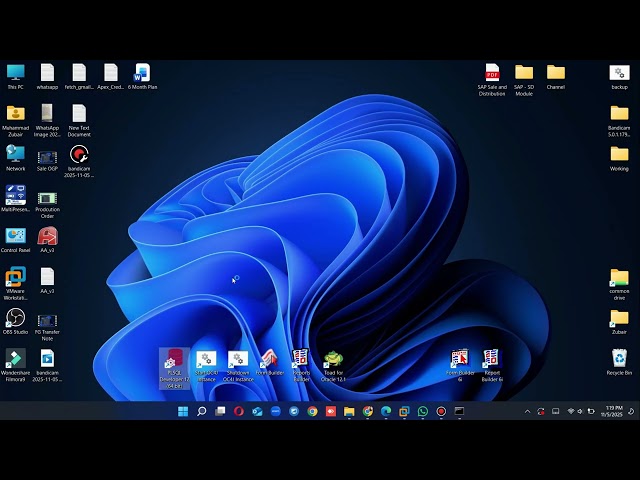This screenshot has height=480, width=640.
Task: Select the backup file with gear icon
Action: point(619,77)
